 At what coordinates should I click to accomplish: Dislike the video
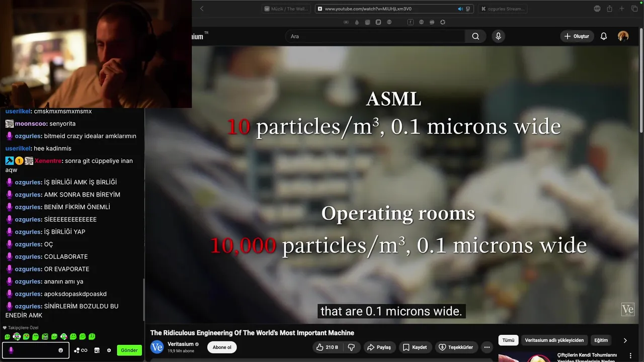click(352, 347)
